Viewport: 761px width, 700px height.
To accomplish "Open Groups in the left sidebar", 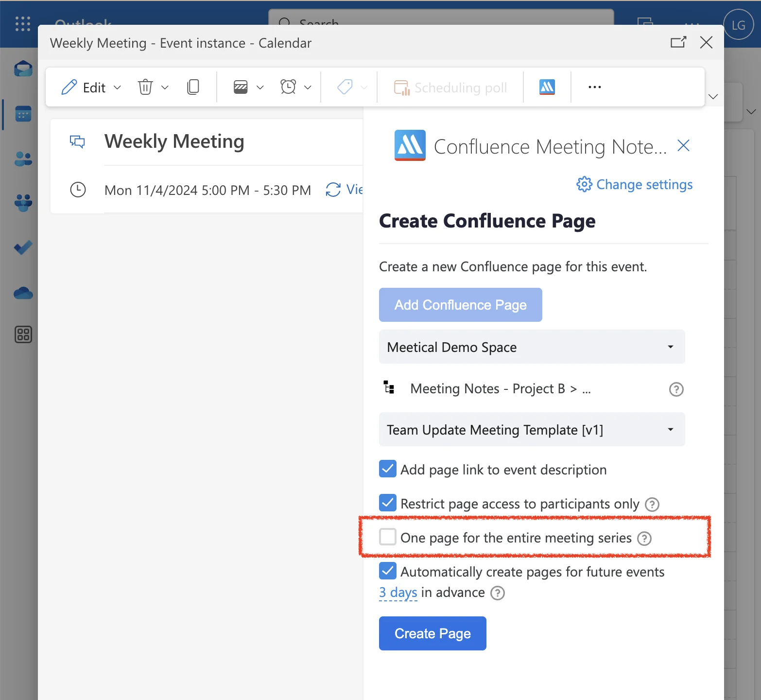I will [x=23, y=203].
